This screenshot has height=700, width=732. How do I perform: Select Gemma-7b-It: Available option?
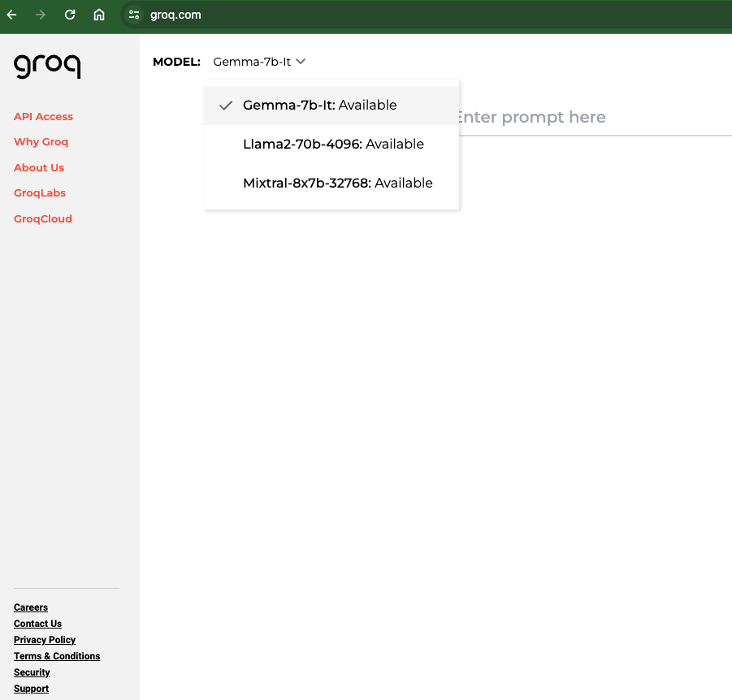[331, 105]
